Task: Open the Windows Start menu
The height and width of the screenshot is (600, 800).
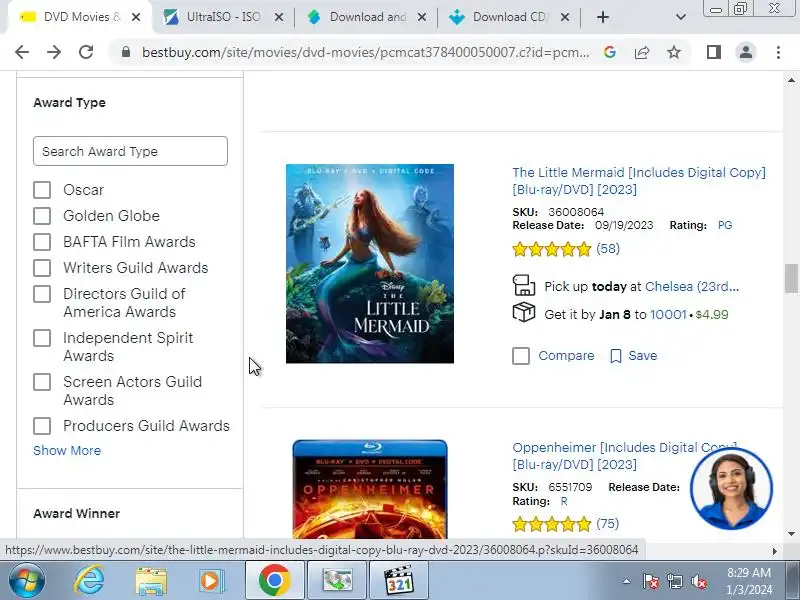Action: click(27, 581)
